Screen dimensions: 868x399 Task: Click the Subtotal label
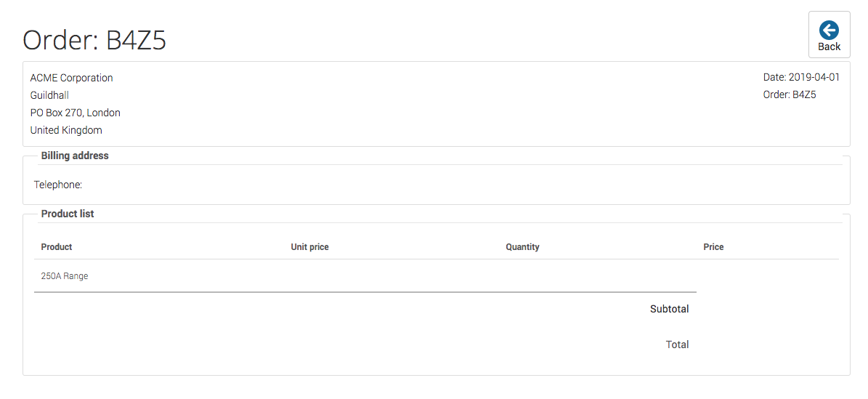point(669,309)
